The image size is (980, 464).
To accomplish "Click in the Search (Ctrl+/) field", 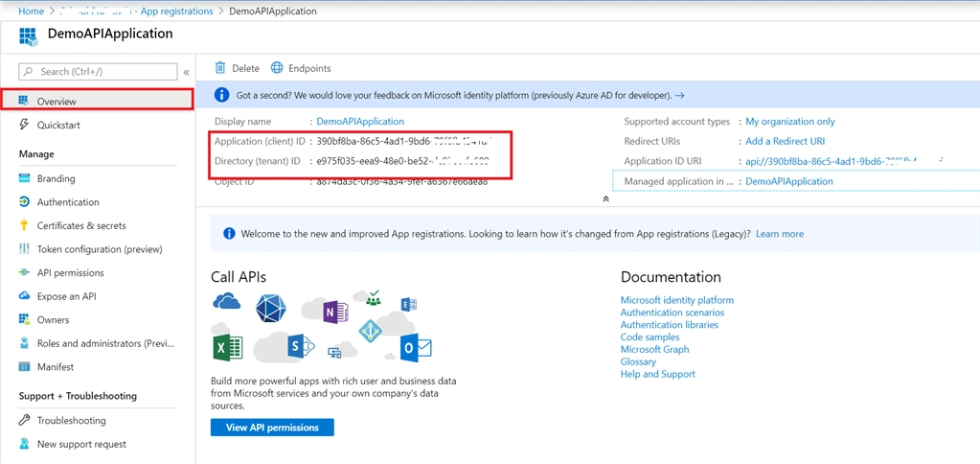I will pyautogui.click(x=98, y=72).
